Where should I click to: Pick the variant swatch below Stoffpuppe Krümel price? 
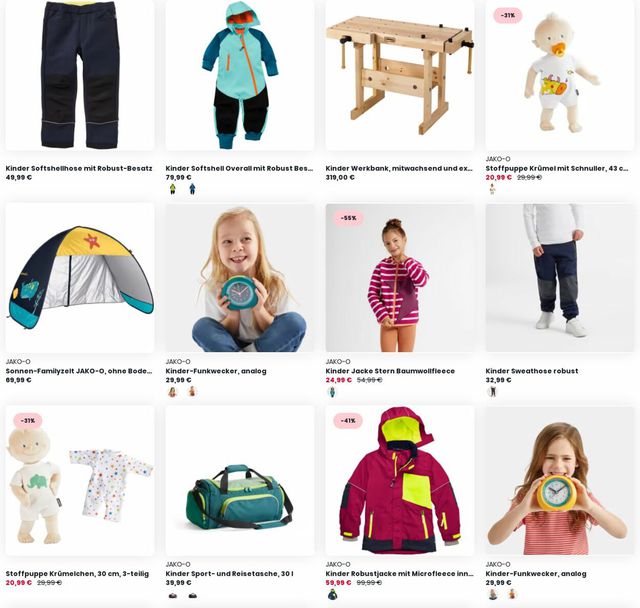(x=492, y=189)
